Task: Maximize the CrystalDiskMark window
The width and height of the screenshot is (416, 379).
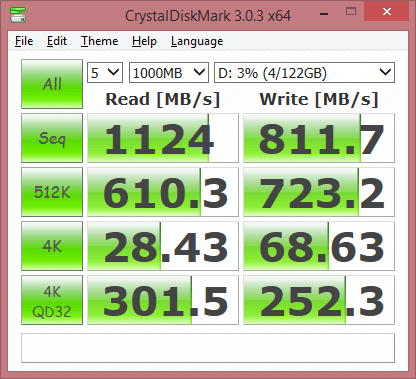Action: pyautogui.click(x=351, y=12)
